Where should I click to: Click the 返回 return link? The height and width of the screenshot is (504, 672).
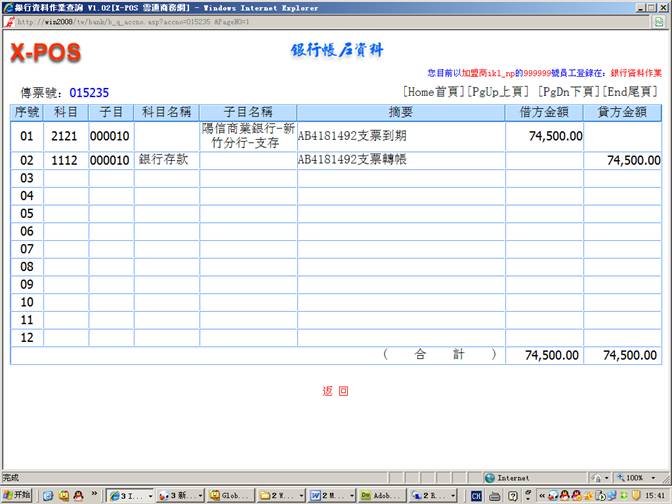[335, 391]
